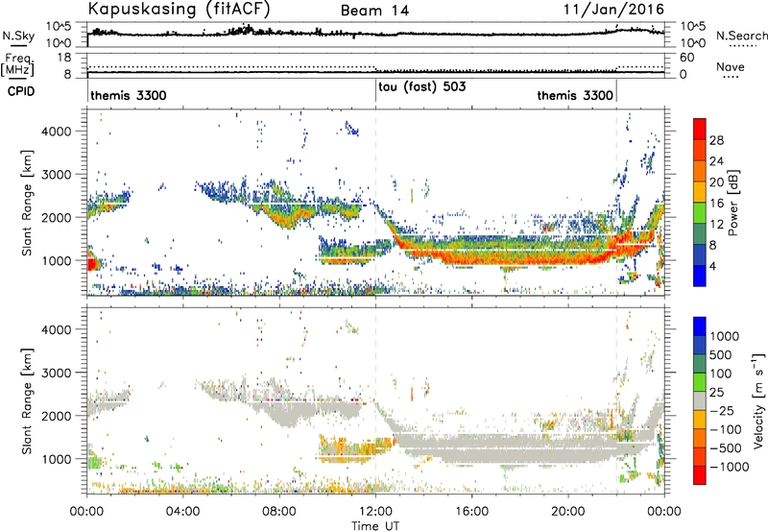Click the '16' power colorbar value
This screenshot has width=768, height=532.
coord(716,204)
